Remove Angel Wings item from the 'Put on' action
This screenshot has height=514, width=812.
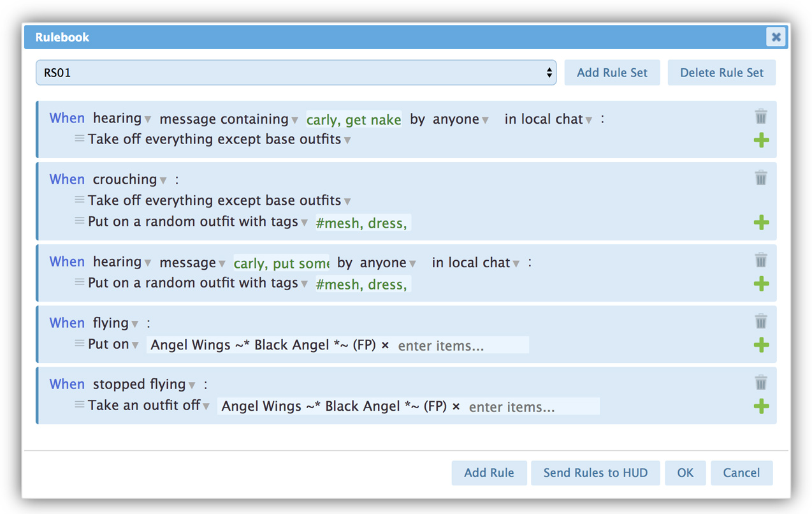click(x=385, y=345)
